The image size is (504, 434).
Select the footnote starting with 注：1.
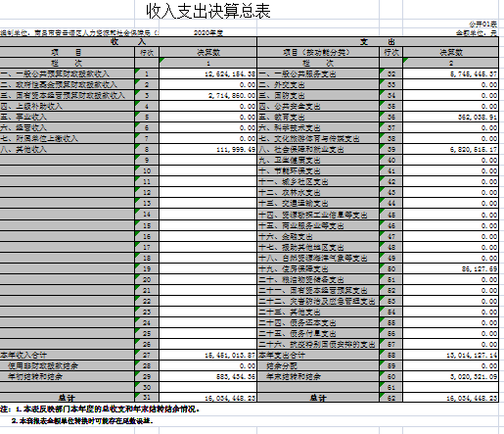click(x=100, y=410)
